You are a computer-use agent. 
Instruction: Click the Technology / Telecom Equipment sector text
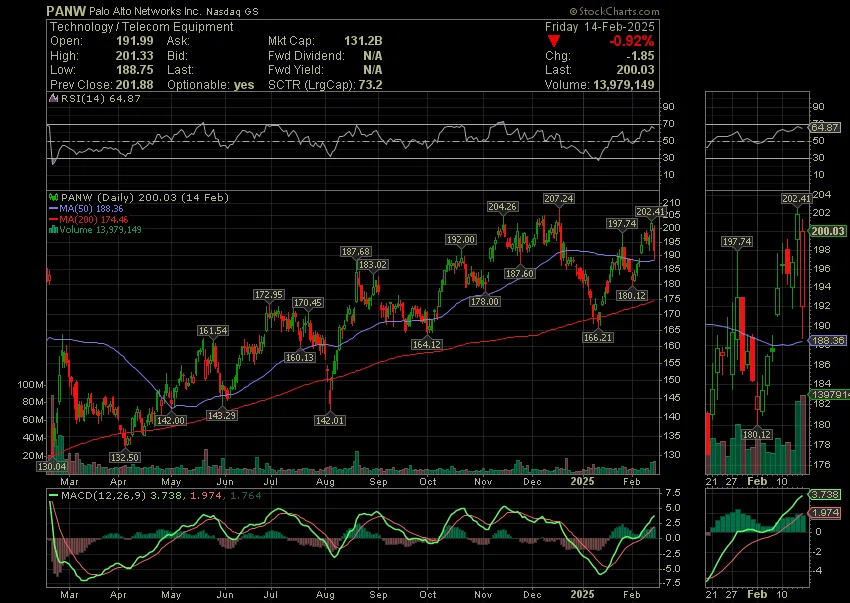coord(141,27)
